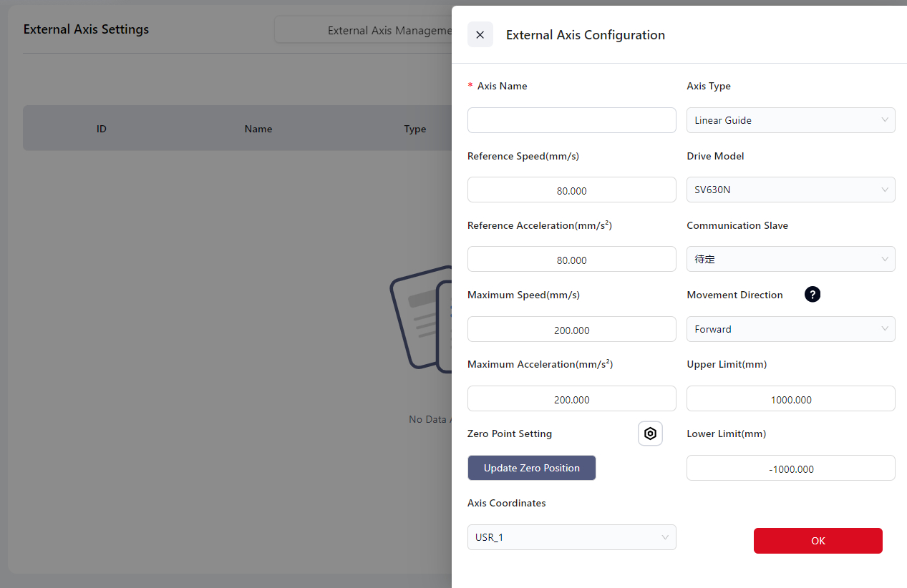Screen dimensions: 907x588
Task: Open the Movement Direction Forward dropdown
Action: (x=790, y=329)
